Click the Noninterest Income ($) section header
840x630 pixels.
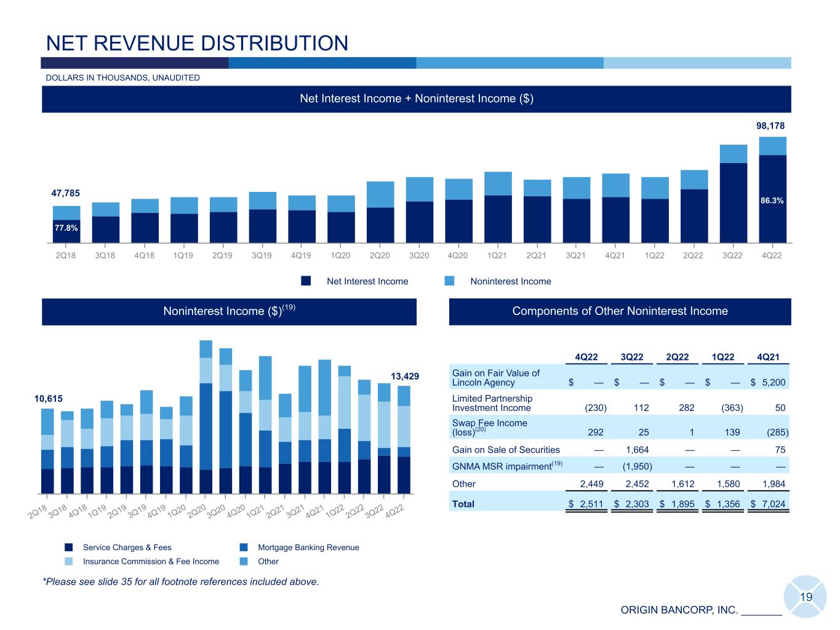tap(229, 311)
